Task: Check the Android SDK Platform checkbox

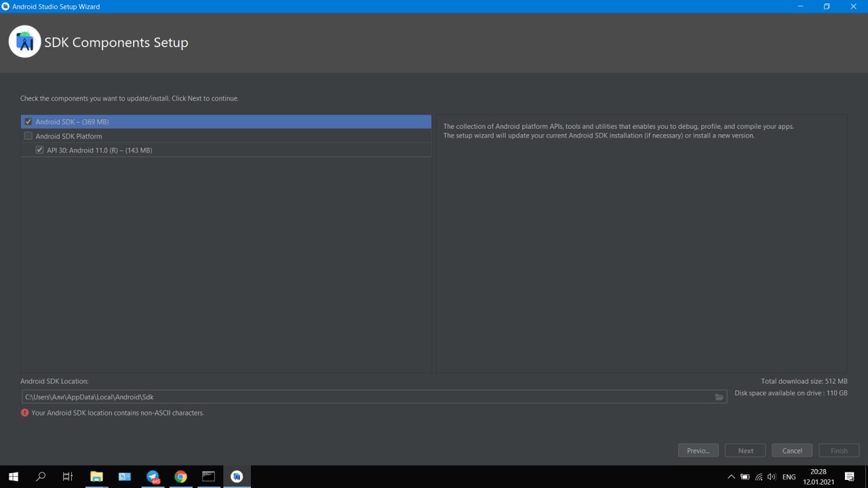Action: coord(28,136)
